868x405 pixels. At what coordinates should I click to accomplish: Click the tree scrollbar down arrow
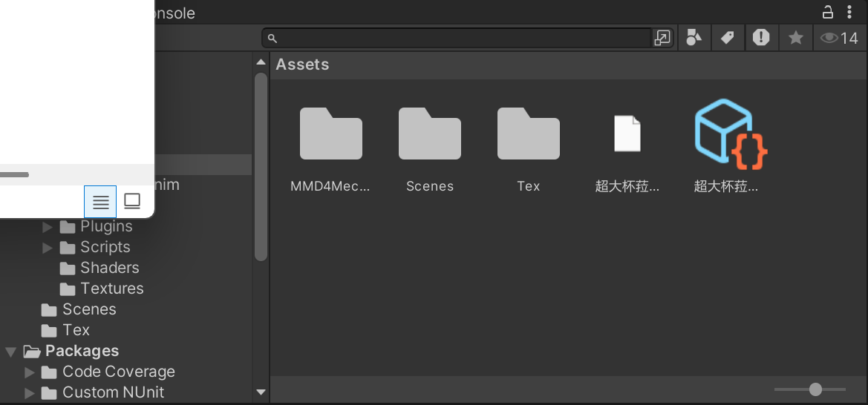(x=261, y=392)
